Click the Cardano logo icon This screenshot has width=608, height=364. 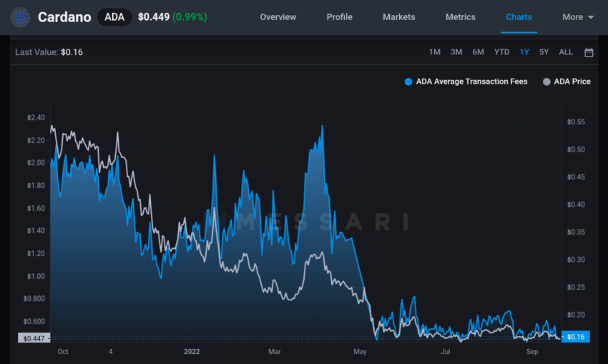pyautogui.click(x=20, y=17)
